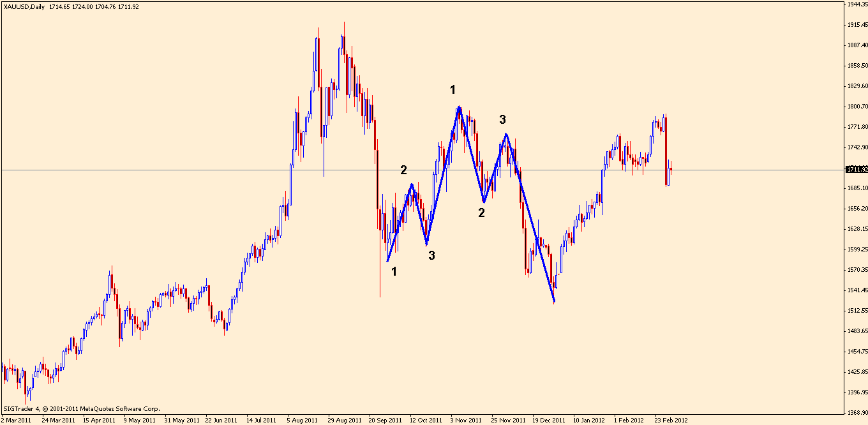The height and width of the screenshot is (425, 868).
Task: Click date axis label 14 Jul 2011
Action: 261,421
